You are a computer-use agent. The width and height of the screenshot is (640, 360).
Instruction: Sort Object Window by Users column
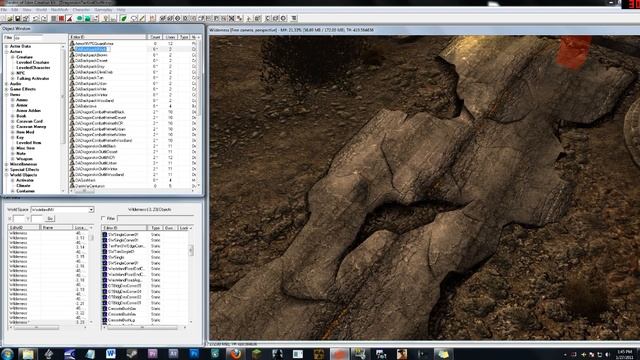171,37
